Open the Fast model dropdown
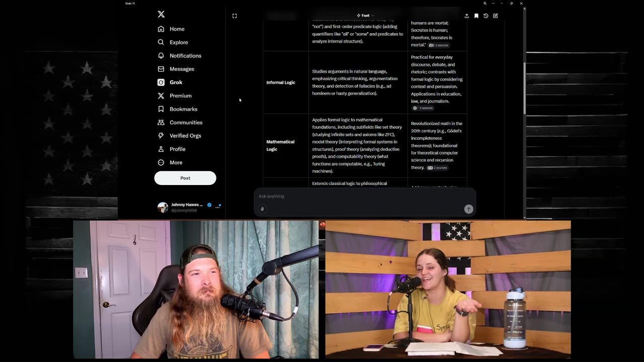 coord(365,16)
